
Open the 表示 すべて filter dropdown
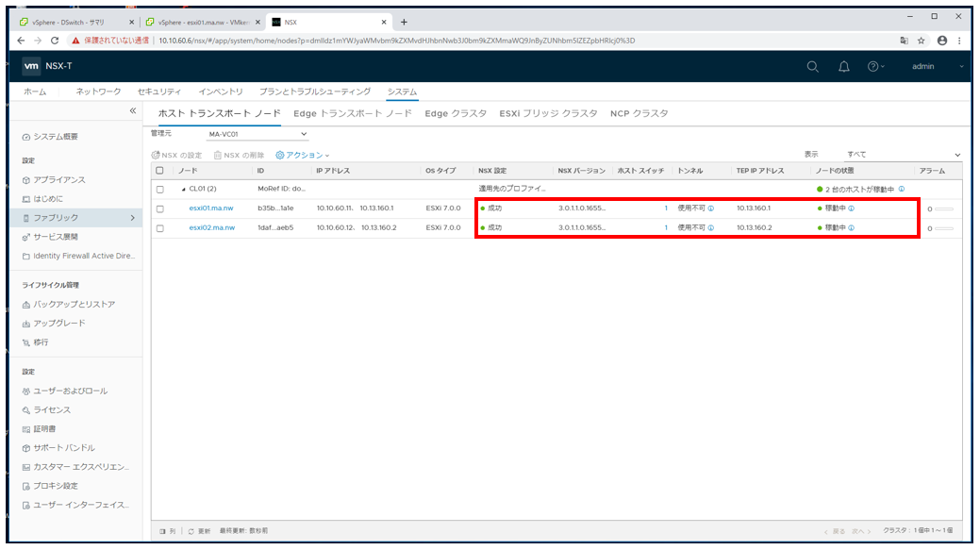tap(903, 155)
